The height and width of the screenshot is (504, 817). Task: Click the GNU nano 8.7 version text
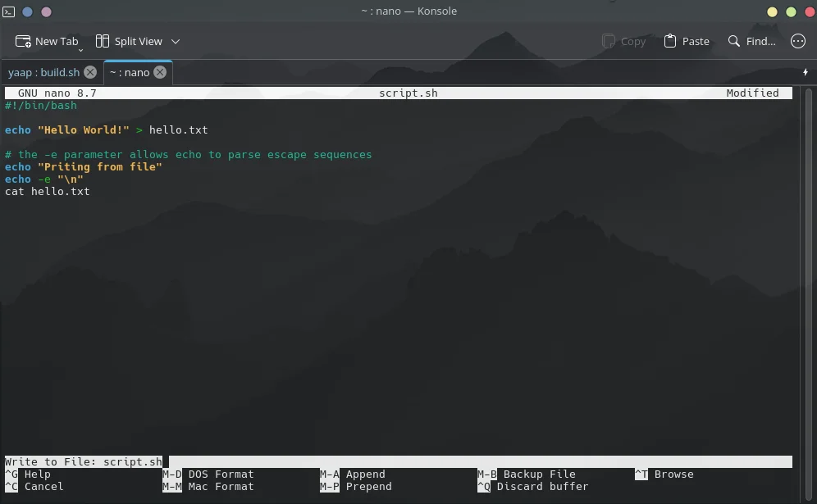point(57,93)
